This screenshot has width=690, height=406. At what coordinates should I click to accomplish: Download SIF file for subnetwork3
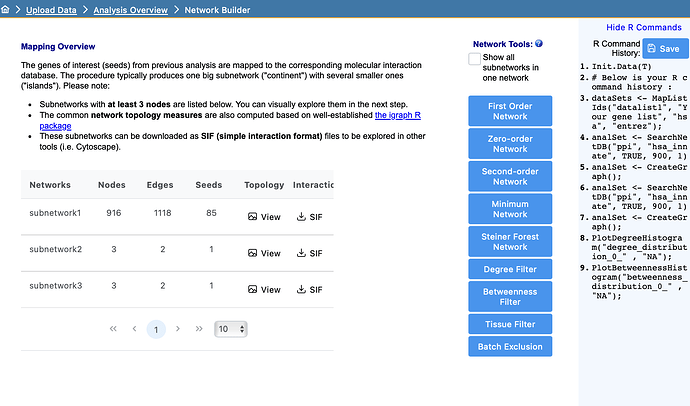[309, 290]
